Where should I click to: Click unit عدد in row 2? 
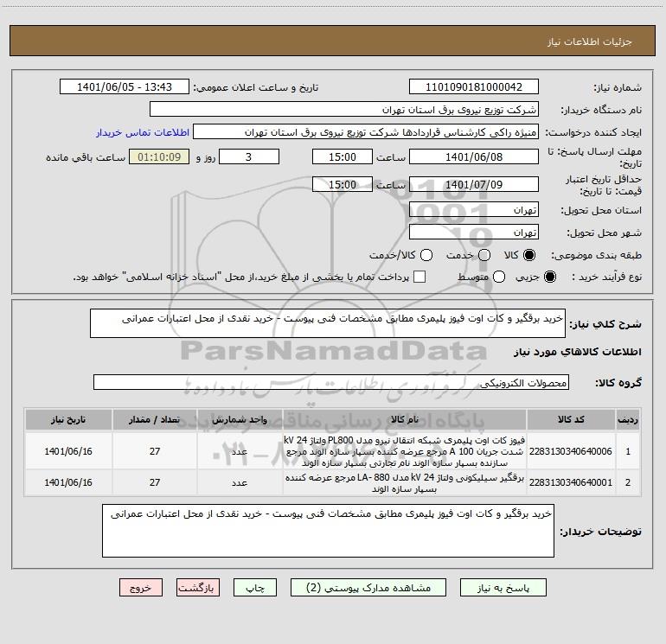pyautogui.click(x=240, y=482)
